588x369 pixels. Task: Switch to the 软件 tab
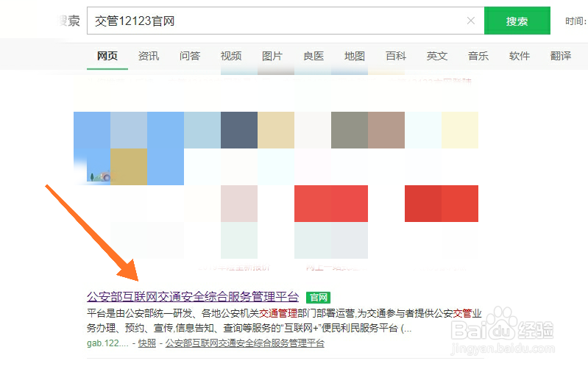(x=520, y=56)
